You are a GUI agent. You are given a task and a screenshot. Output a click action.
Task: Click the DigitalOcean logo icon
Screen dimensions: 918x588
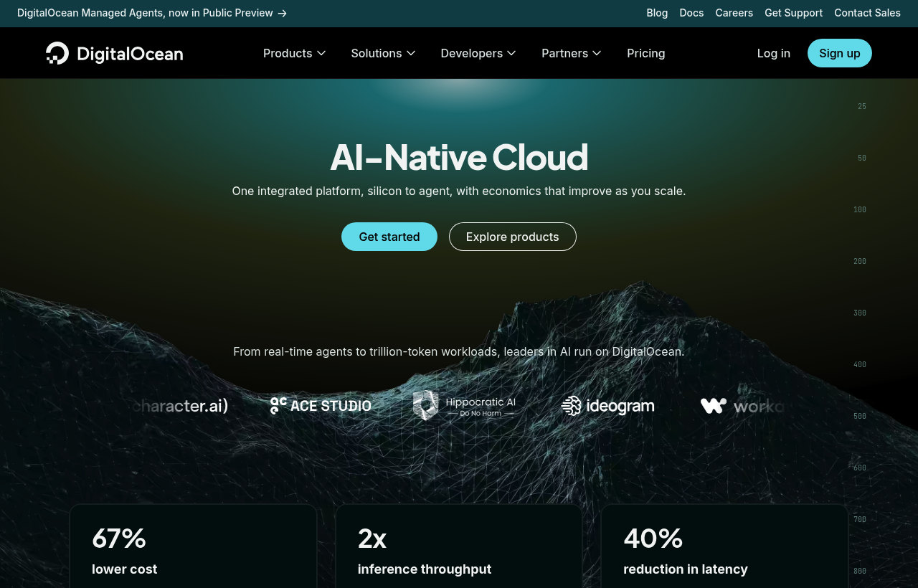point(57,53)
